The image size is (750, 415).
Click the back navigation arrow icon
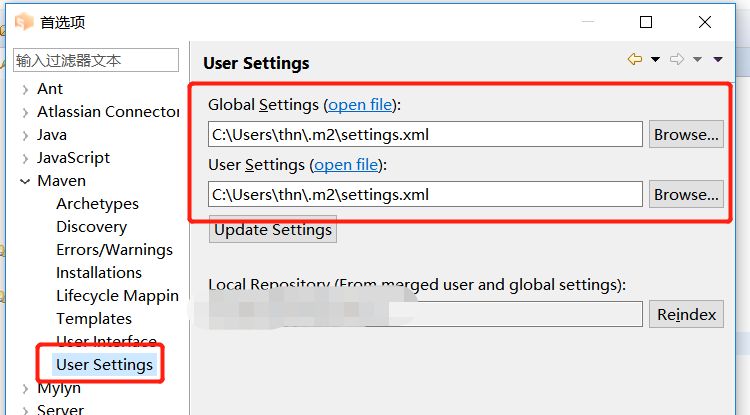(634, 60)
